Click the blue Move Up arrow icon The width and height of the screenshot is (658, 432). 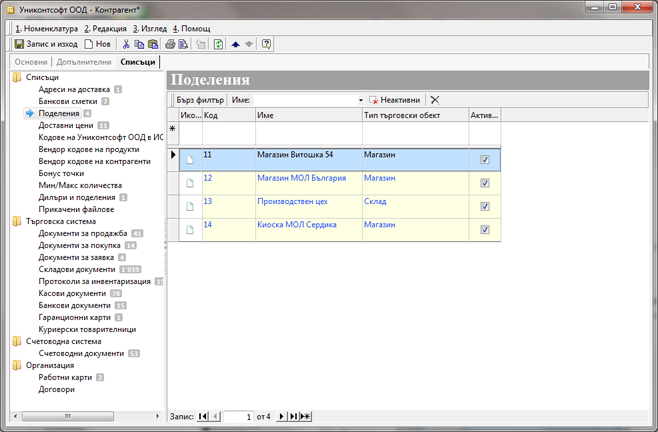click(235, 44)
